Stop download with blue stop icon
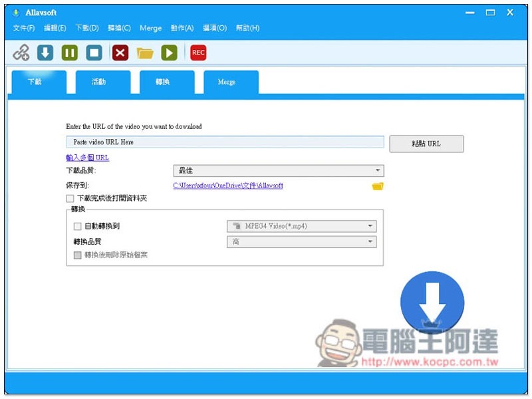This screenshot has width=532, height=399. (94, 53)
